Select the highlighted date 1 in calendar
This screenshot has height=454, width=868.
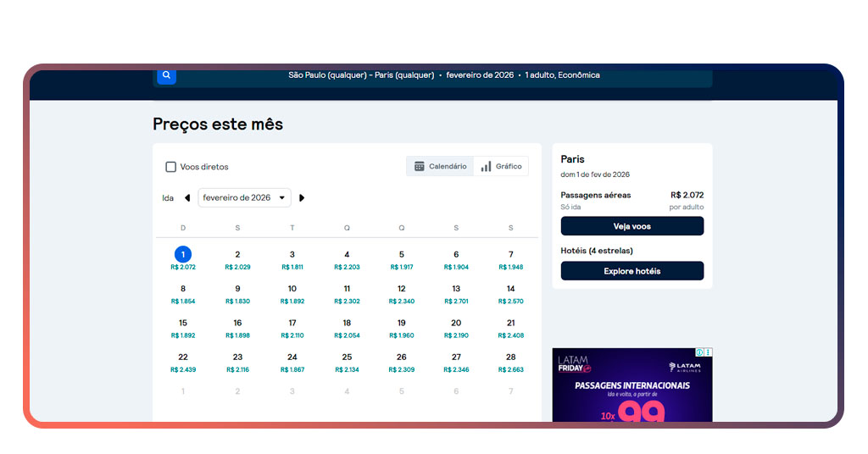[183, 255]
